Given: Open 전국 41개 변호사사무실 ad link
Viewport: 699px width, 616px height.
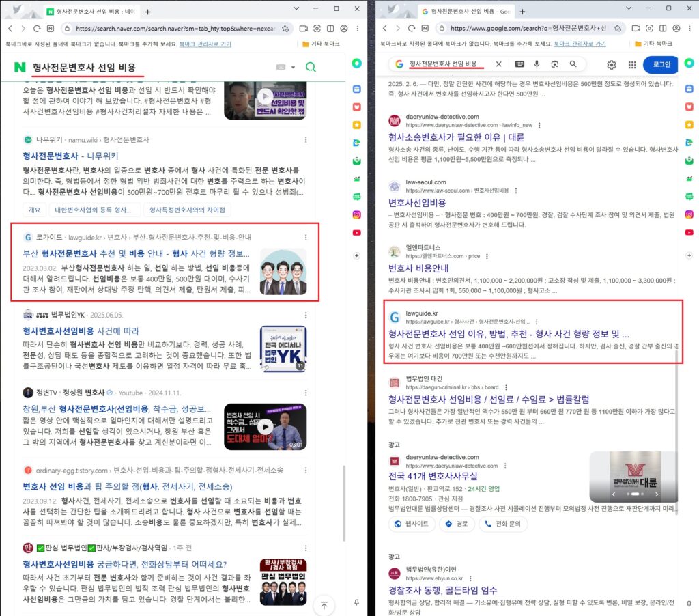Looking at the screenshot, I should click(433, 477).
